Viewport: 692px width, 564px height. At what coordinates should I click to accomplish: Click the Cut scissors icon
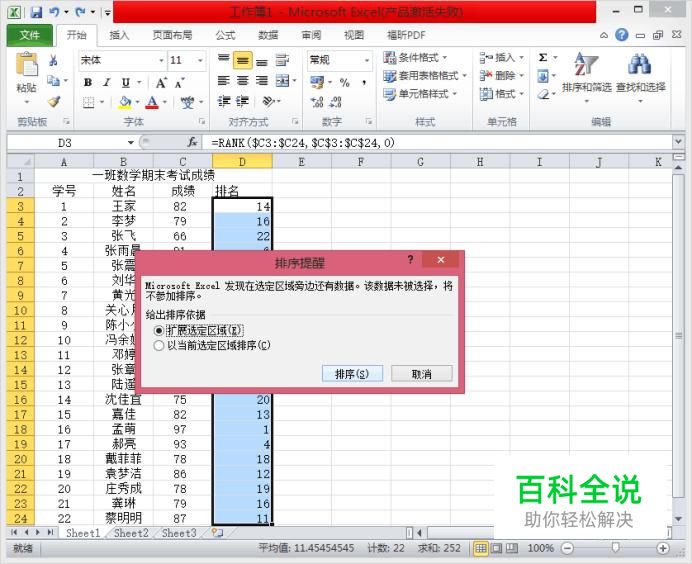point(53,60)
